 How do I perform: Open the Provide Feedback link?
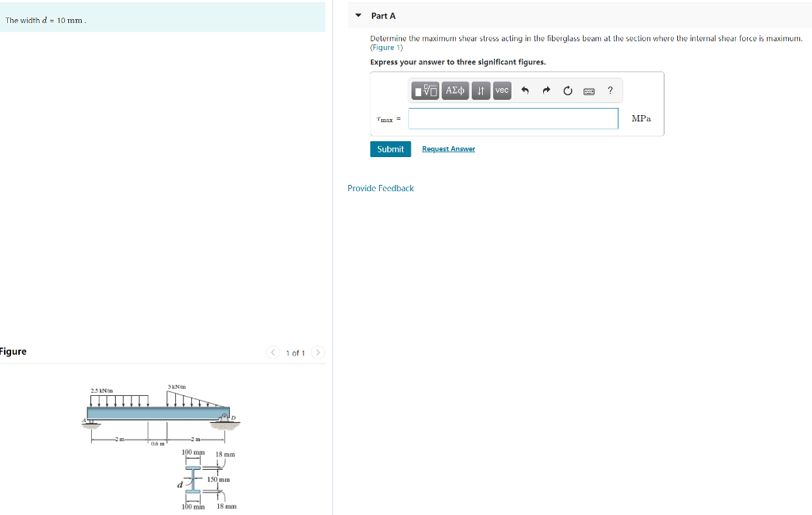pyautogui.click(x=381, y=188)
